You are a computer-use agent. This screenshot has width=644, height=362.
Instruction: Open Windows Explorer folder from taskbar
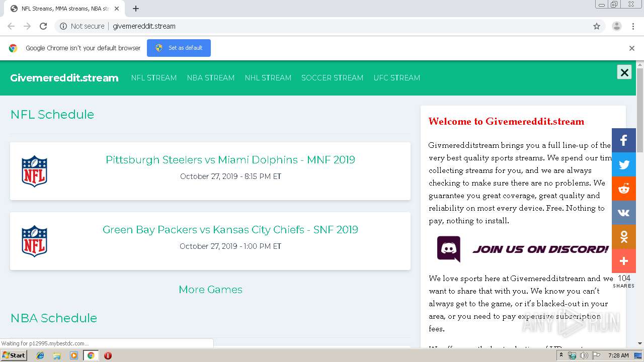pyautogui.click(x=57, y=355)
